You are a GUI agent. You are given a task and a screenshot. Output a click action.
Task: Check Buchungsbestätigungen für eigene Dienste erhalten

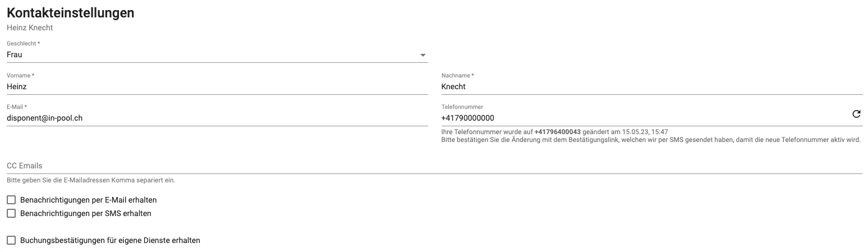(x=11, y=240)
